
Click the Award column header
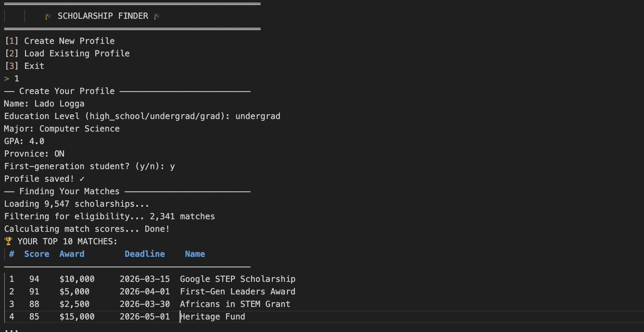72,254
